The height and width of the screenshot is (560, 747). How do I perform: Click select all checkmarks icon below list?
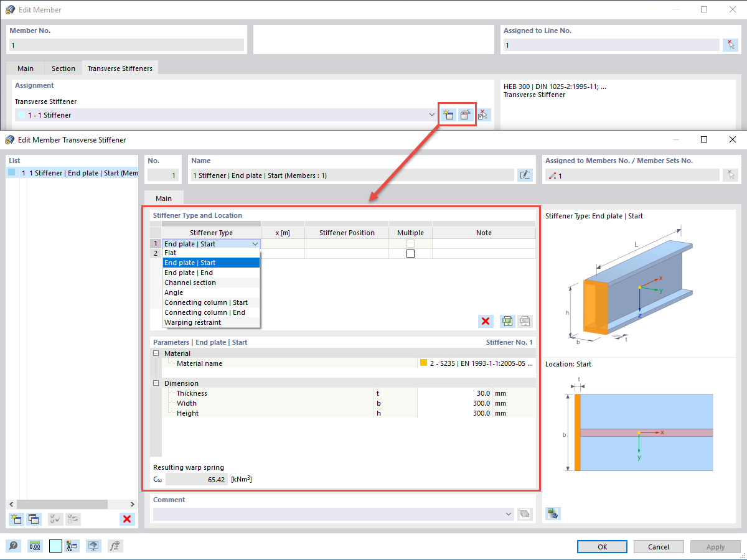coord(55,519)
